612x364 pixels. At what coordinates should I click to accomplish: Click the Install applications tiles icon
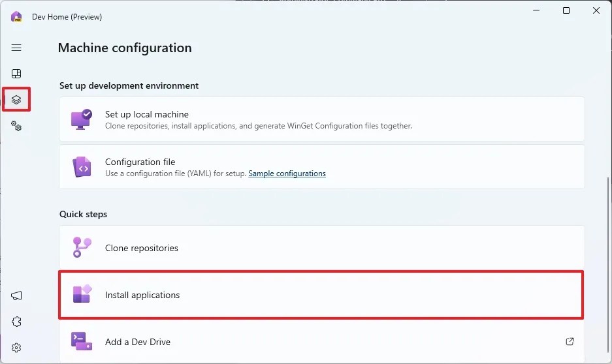pos(82,294)
